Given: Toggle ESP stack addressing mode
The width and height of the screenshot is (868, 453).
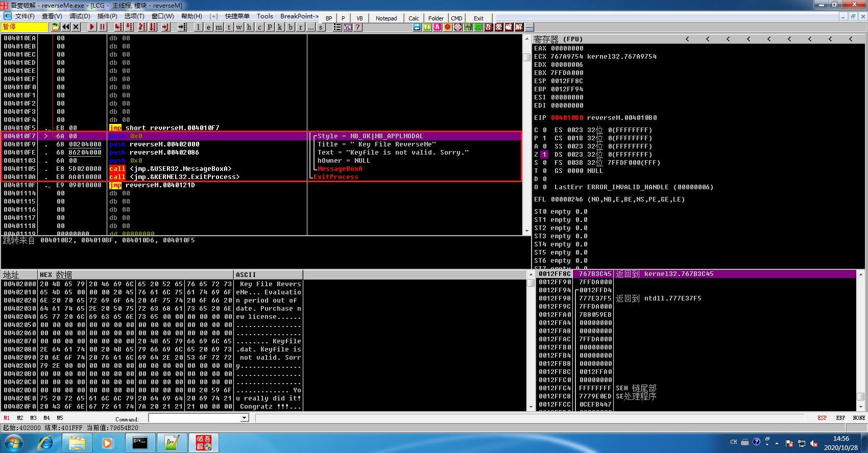Looking at the screenshot, I should click(822, 418).
